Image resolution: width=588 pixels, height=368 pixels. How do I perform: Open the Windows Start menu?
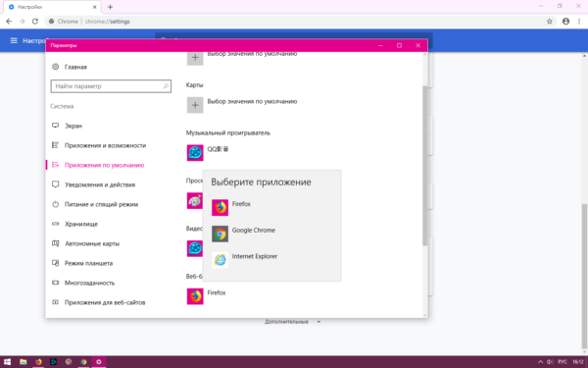pos(8,361)
